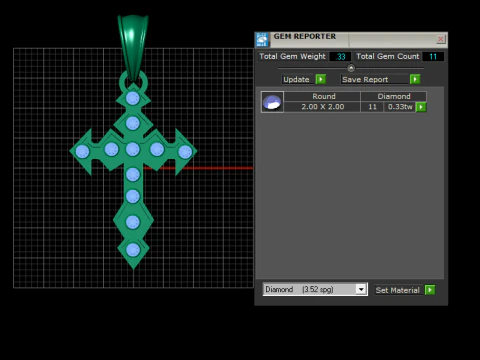Click the Gem Reporter logo icon

262,40
